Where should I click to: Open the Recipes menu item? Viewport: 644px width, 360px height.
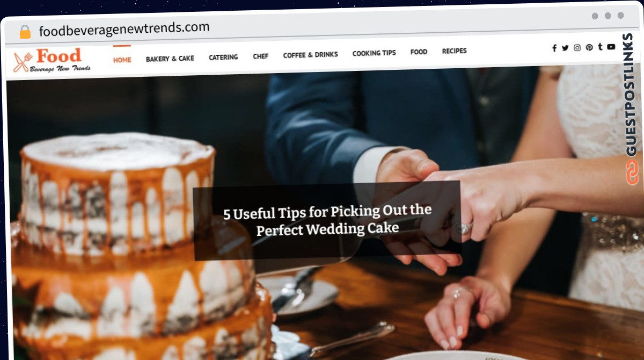455,51
